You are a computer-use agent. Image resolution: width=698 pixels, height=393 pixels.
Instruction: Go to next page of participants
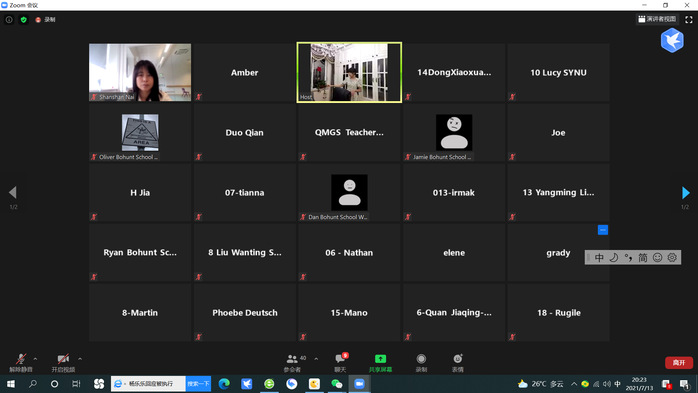[x=686, y=193]
